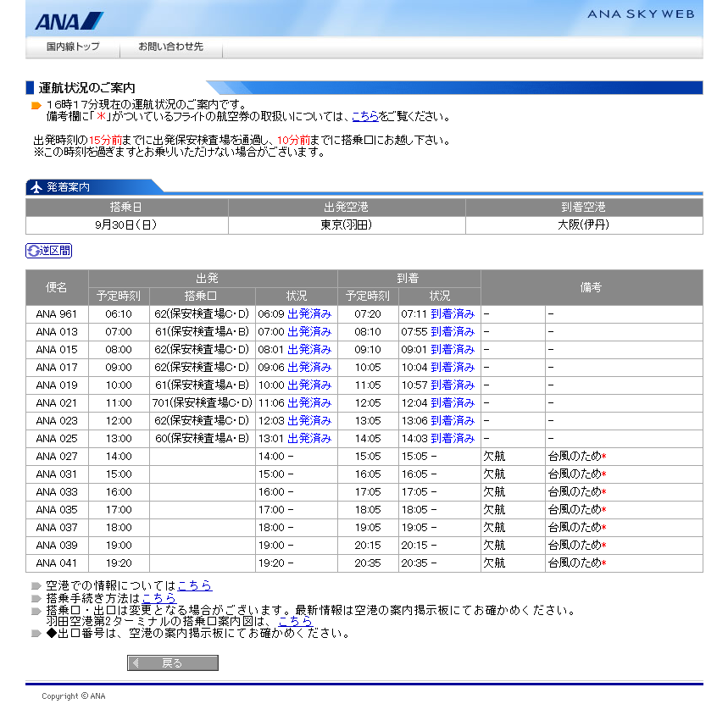The width and height of the screenshot is (728, 704).
Task: Click 到着済み status for ANA 023
Action: click(x=453, y=421)
